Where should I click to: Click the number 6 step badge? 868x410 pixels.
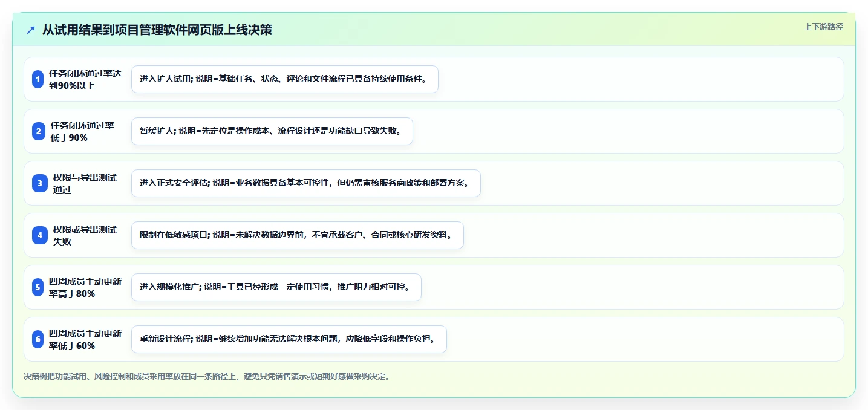(x=38, y=339)
